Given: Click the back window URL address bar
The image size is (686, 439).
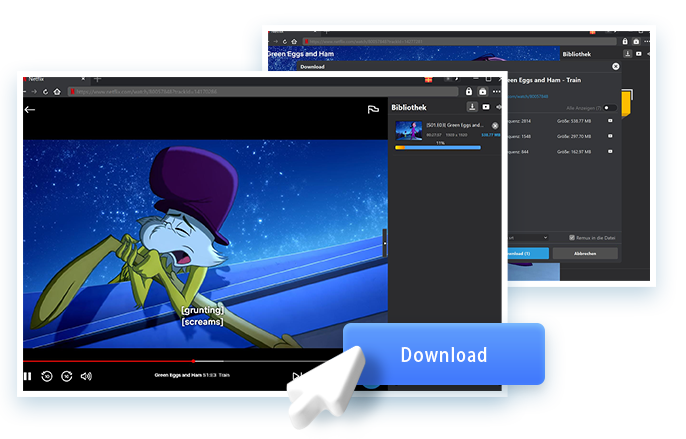Looking at the screenshot, I should (x=459, y=42).
